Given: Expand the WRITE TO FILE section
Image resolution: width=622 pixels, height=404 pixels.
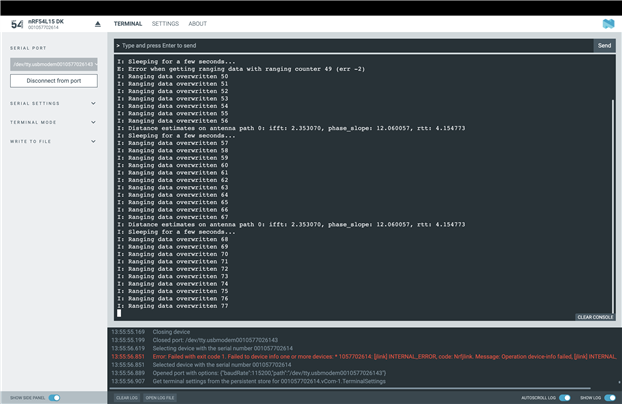Looking at the screenshot, I should 53,141.
